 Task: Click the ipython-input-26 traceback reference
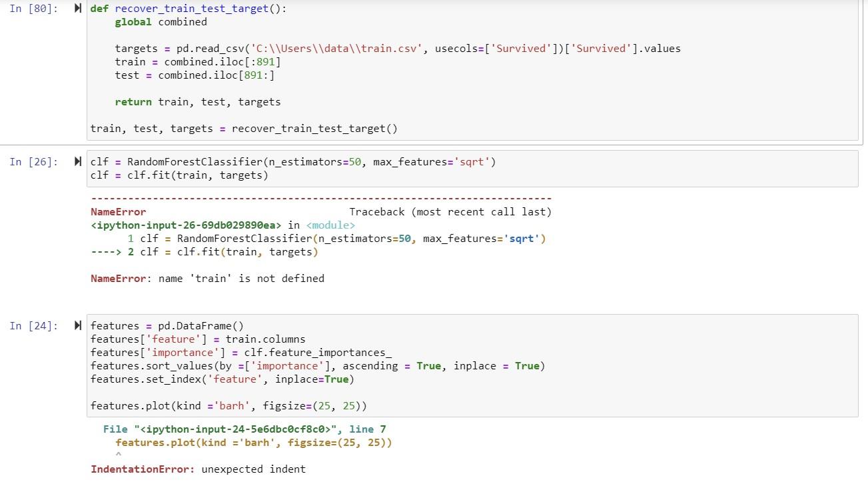[x=182, y=225]
